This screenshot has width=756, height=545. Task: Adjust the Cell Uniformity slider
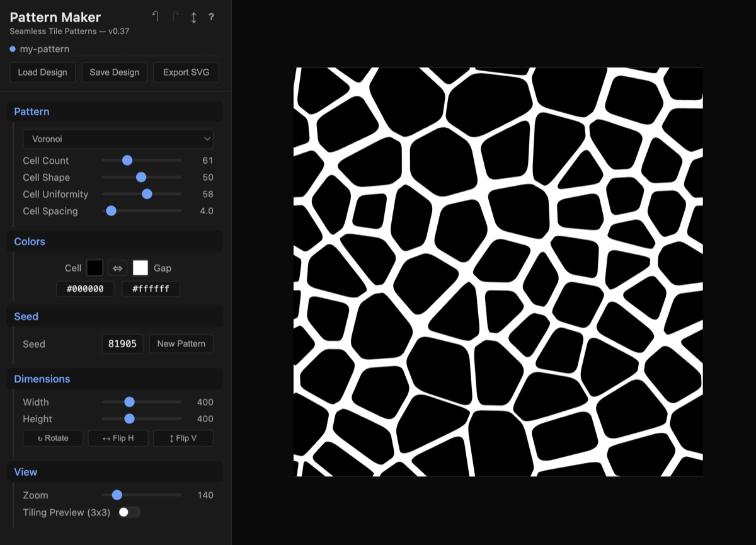[141, 194]
